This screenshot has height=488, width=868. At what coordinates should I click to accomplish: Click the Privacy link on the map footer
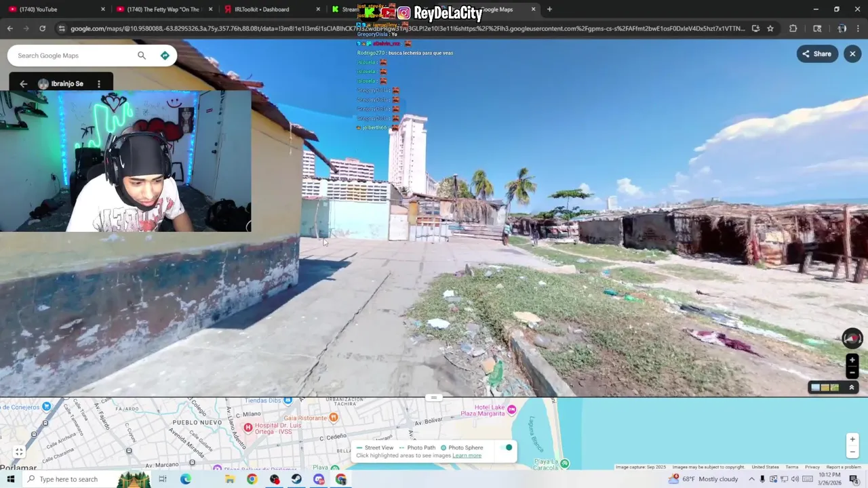(812, 467)
